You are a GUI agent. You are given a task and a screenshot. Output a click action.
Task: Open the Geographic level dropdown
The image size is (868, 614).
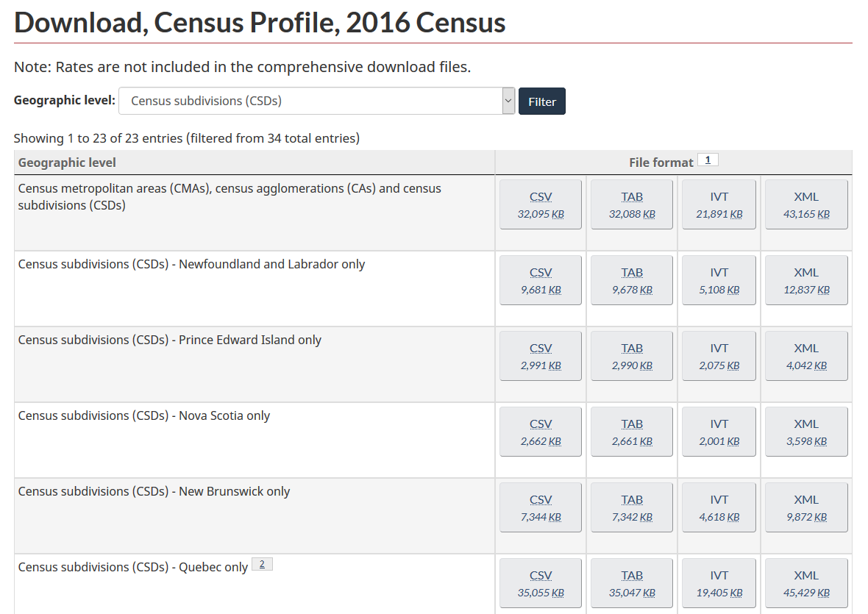click(316, 101)
